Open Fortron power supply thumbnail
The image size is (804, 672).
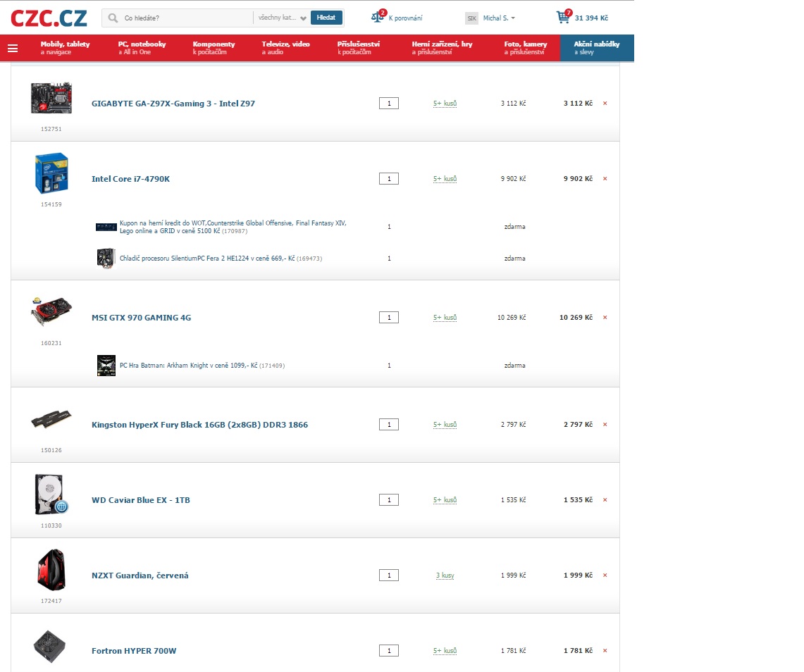[x=50, y=647]
